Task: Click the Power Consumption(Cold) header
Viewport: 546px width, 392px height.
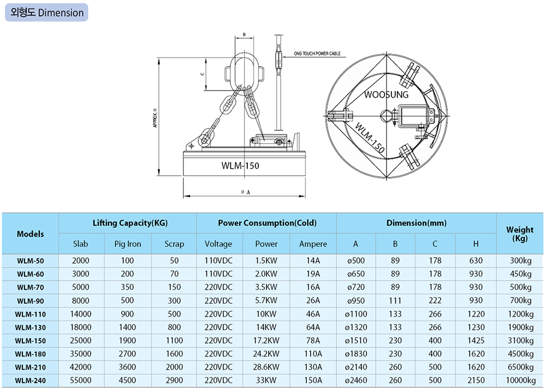Action: (266, 223)
